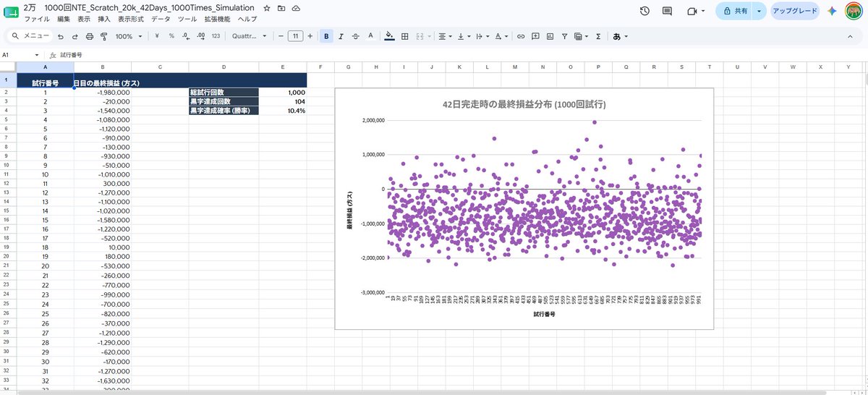This screenshot has height=395, width=868.
Task: Click the formula bar input
Action: coord(463,55)
